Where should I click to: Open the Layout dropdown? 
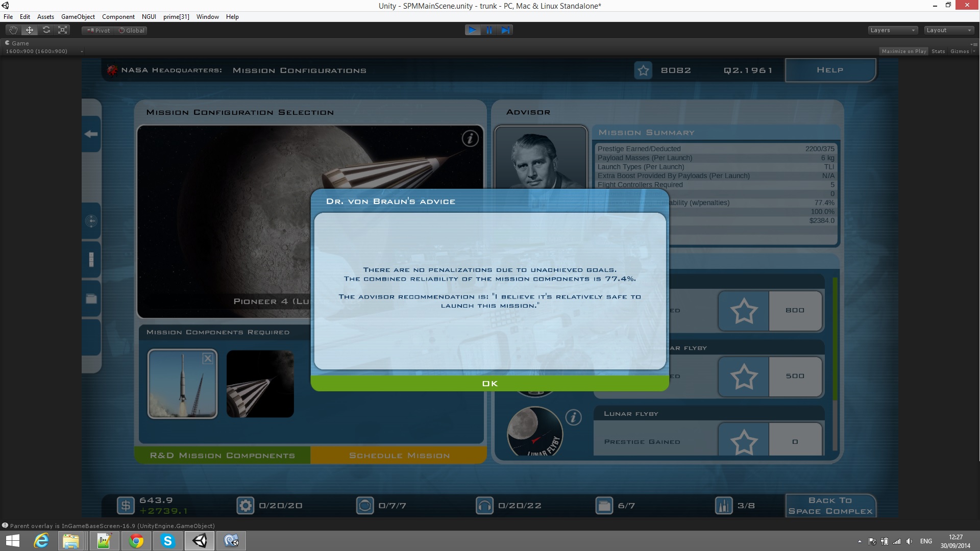pyautogui.click(x=948, y=30)
